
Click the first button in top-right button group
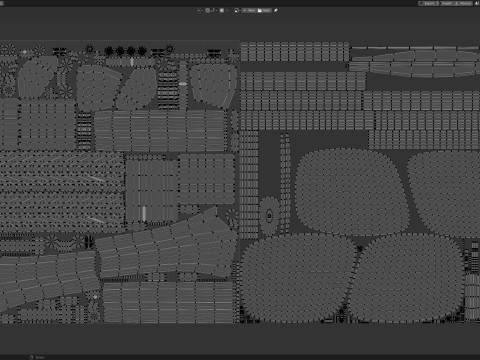point(428,3)
